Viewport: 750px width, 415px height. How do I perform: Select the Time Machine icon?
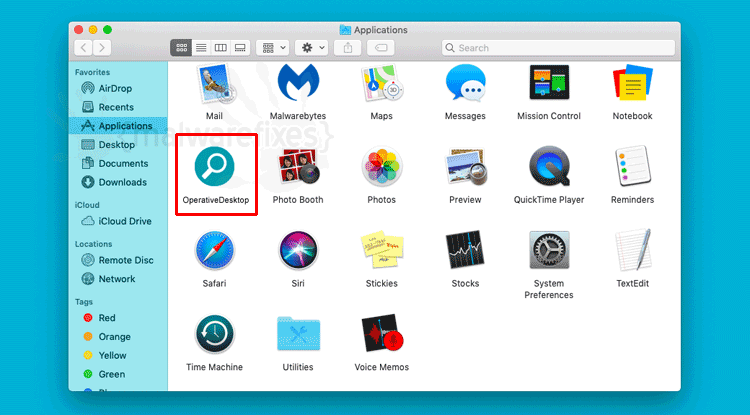[214, 334]
